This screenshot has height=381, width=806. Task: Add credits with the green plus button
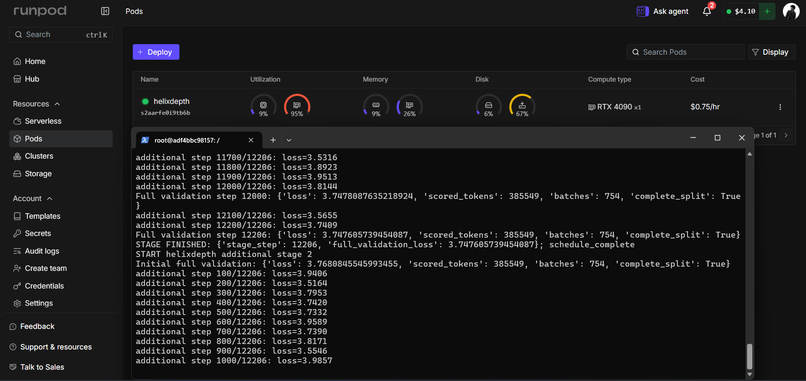pos(767,11)
